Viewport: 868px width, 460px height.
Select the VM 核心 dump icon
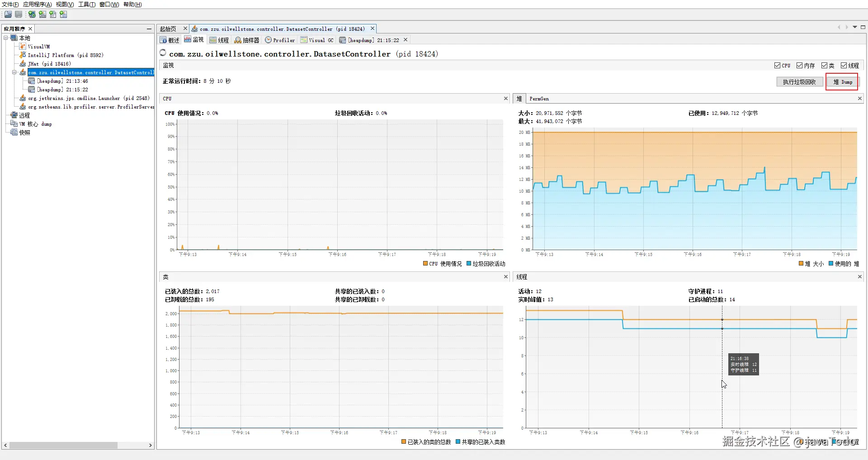14,124
